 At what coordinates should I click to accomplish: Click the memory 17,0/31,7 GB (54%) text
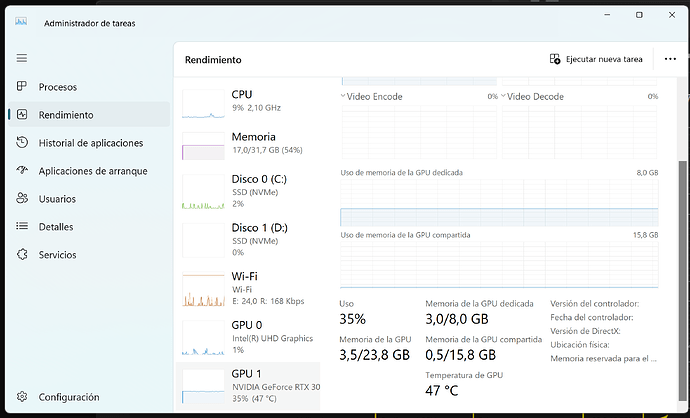pyautogui.click(x=268, y=150)
